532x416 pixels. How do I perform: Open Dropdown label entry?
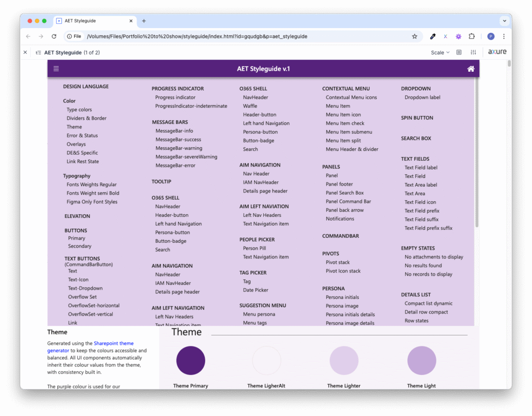click(422, 97)
